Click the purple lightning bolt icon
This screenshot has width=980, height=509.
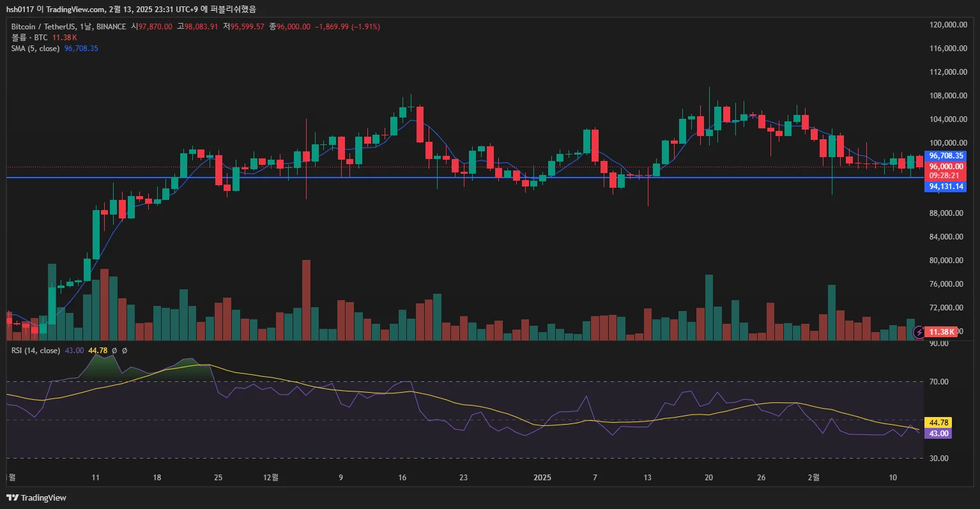coord(919,331)
